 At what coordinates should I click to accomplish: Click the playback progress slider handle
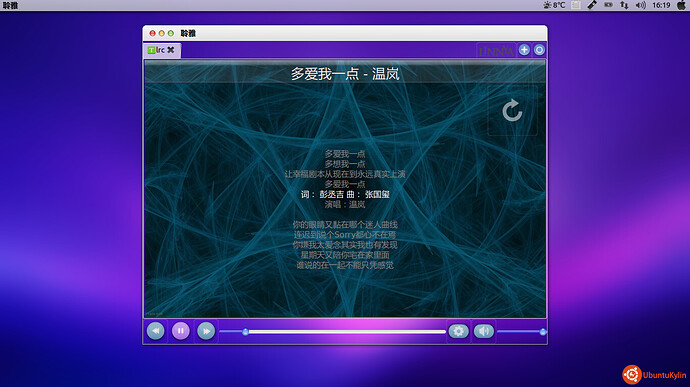coord(246,332)
